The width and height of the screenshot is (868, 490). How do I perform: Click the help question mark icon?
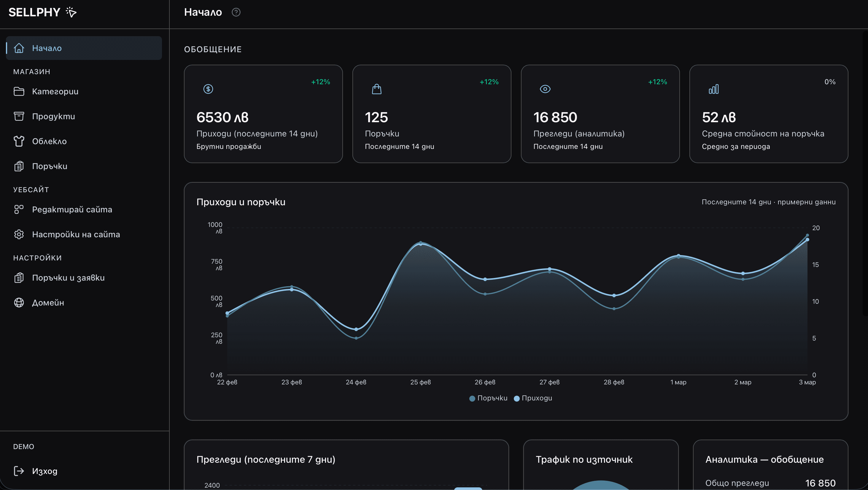pos(236,12)
